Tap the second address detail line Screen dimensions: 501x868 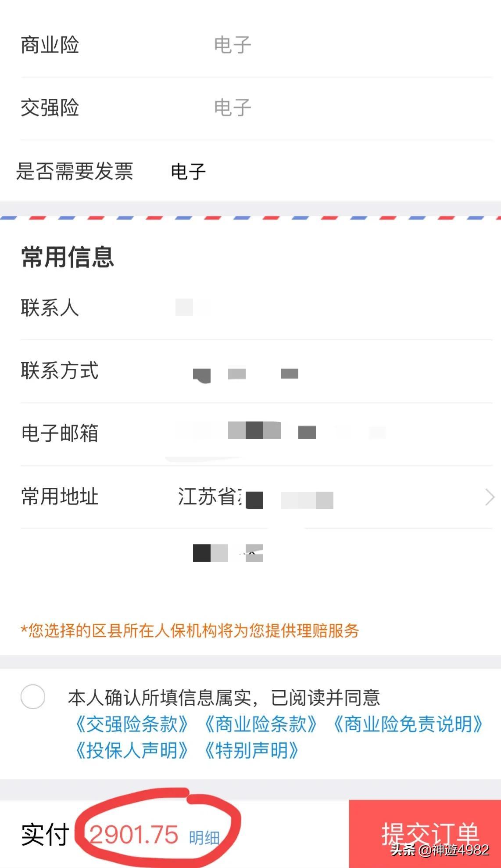228,553
